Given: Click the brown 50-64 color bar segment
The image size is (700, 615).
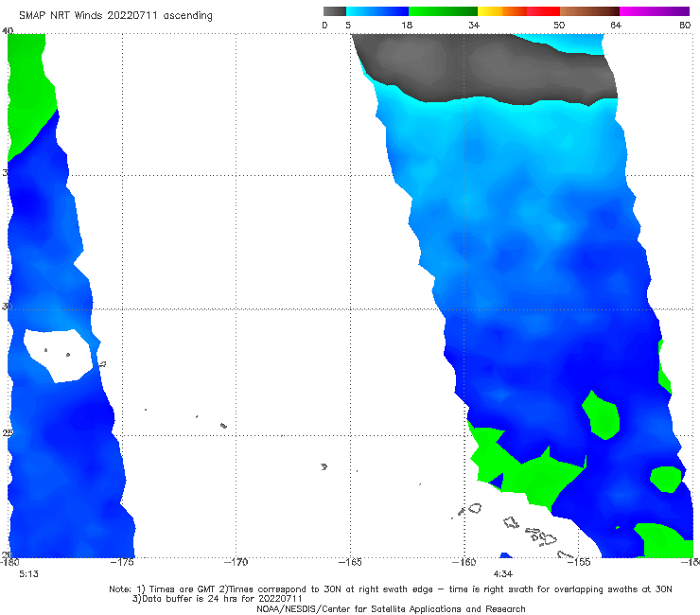Looking at the screenshot, I should pos(589,11).
